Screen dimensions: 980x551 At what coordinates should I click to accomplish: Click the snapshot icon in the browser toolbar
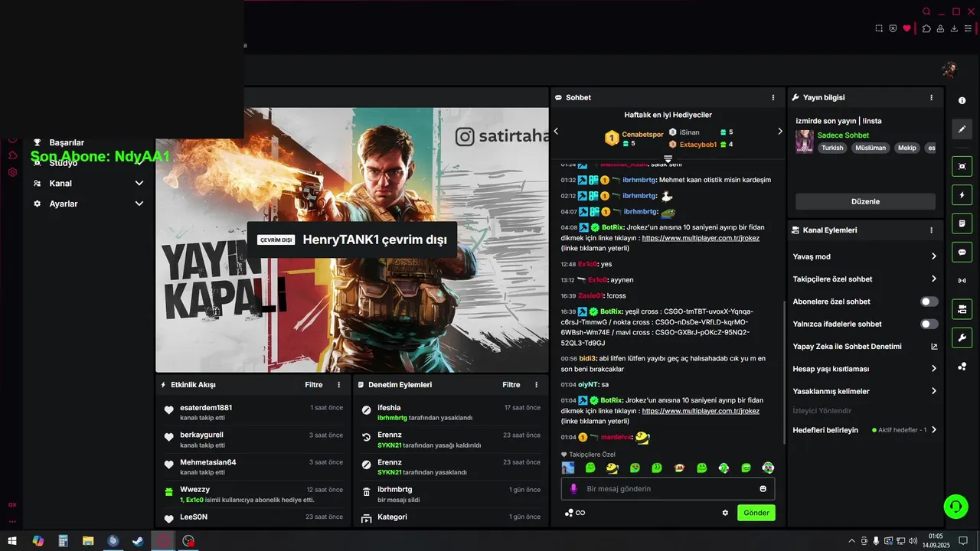coord(879,28)
